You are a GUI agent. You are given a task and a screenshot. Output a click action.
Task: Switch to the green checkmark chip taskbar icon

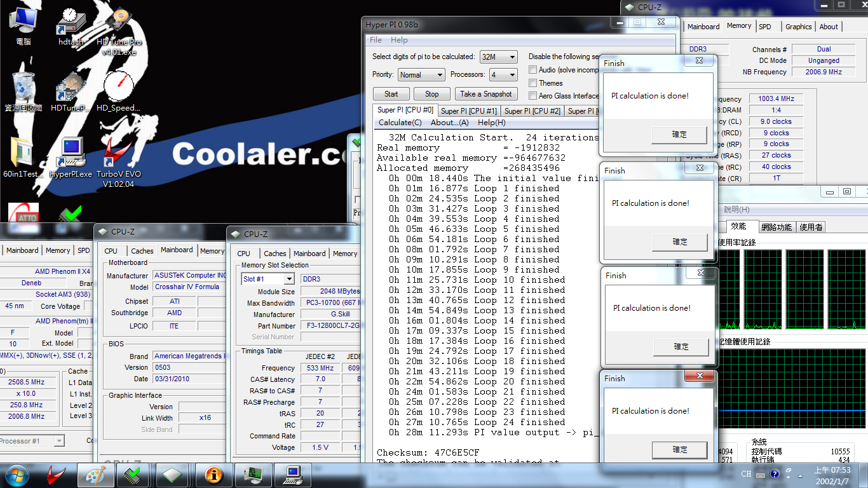click(133, 475)
